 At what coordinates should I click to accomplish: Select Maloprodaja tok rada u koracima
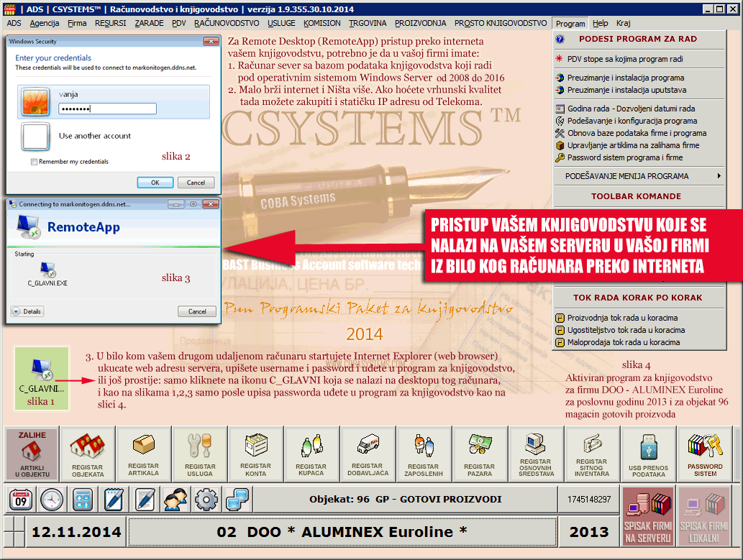tap(639, 342)
